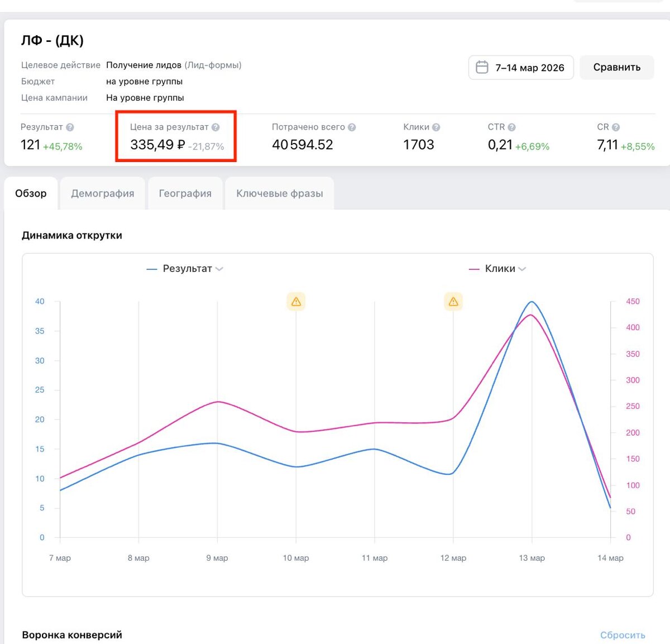Switch to the Обзор tab
This screenshot has width=670, height=644.
pyautogui.click(x=31, y=193)
